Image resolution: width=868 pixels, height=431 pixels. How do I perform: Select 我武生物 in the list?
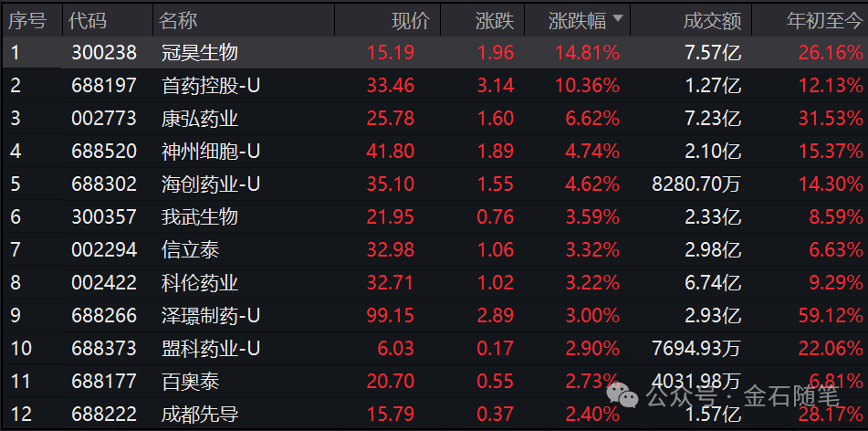199,217
